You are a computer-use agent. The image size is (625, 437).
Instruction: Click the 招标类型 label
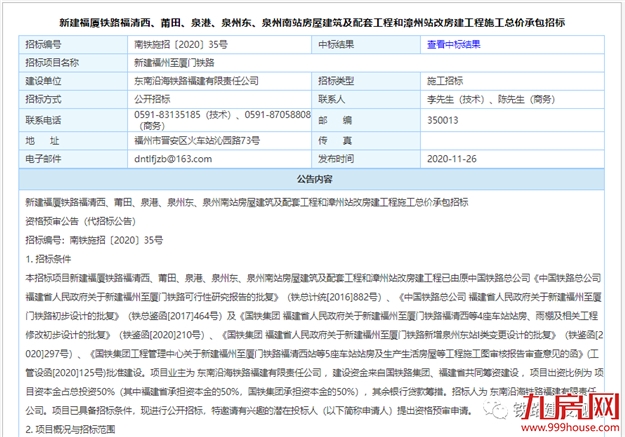336,81
